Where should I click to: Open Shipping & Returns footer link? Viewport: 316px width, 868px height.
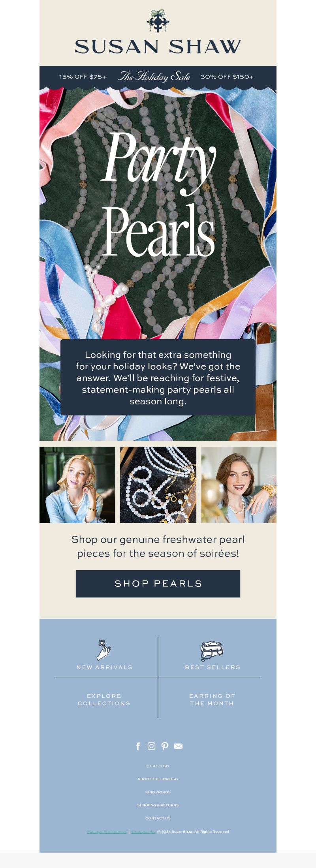(158, 805)
